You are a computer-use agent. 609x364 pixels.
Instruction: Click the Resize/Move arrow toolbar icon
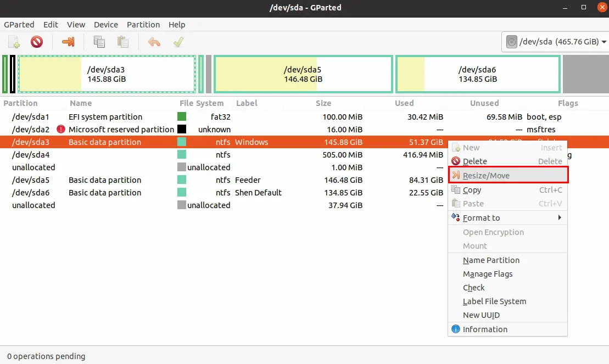pyautogui.click(x=68, y=42)
